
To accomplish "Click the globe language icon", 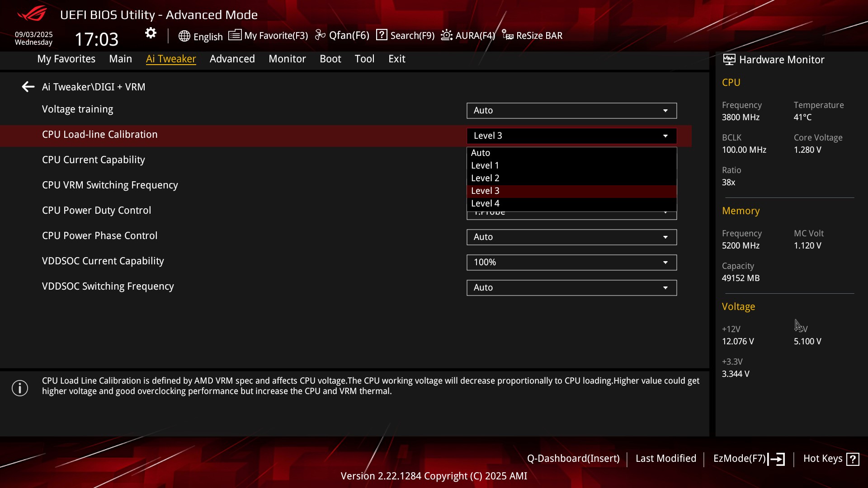I will 184,36.
